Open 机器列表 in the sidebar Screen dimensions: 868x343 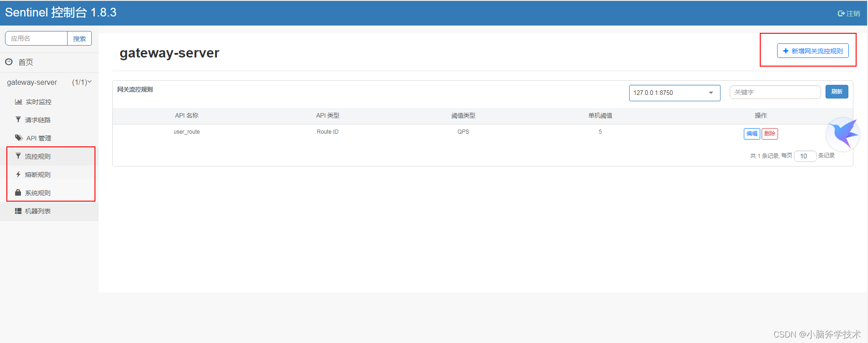tap(37, 211)
